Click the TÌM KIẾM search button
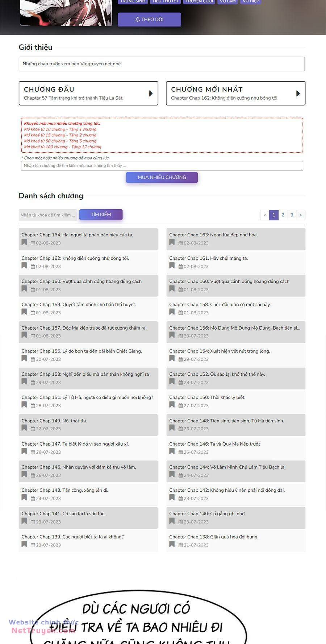The height and width of the screenshot is (644, 326). [x=101, y=215]
